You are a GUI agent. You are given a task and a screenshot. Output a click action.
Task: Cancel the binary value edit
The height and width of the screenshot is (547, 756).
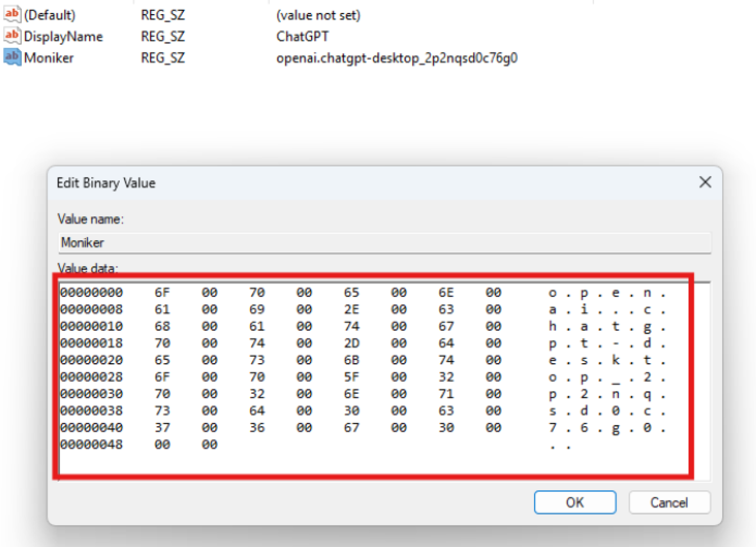click(x=669, y=502)
